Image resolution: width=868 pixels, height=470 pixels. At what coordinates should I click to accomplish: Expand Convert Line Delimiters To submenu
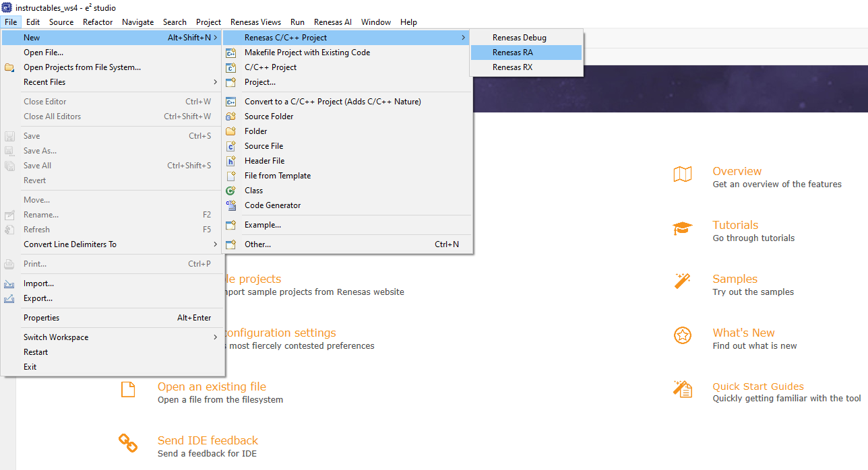tap(112, 244)
